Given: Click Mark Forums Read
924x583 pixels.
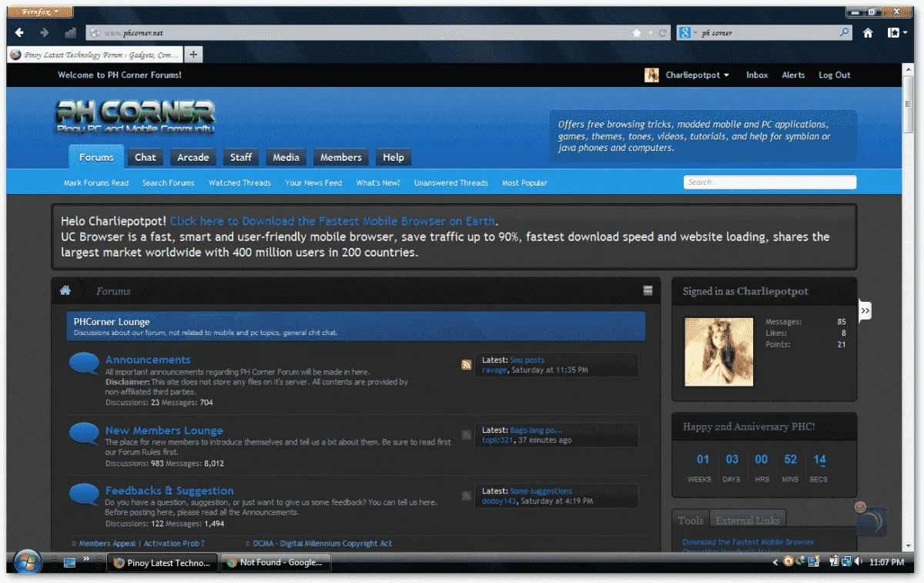Looking at the screenshot, I should click(x=96, y=183).
